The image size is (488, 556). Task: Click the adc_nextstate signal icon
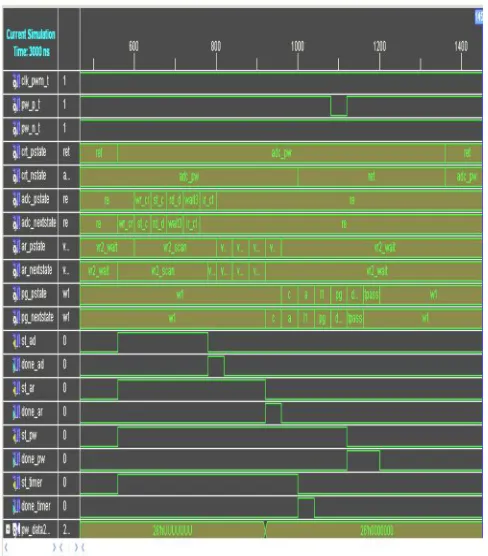point(16,223)
